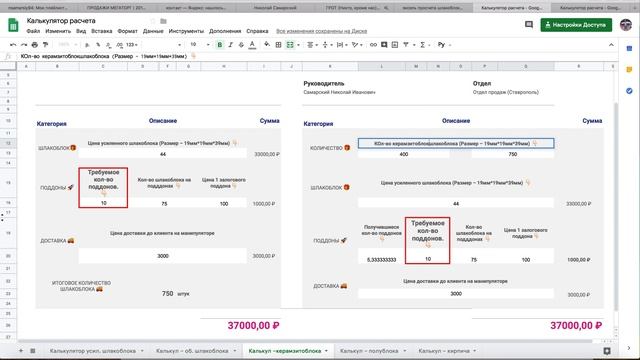The image size is (640, 360).
Task: Switch to Калькул – полублока sheet
Action: 369,351
